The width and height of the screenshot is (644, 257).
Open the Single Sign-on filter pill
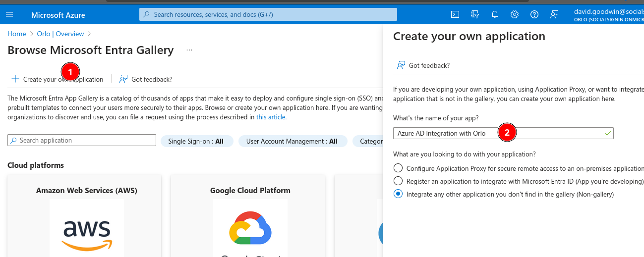[x=196, y=141]
